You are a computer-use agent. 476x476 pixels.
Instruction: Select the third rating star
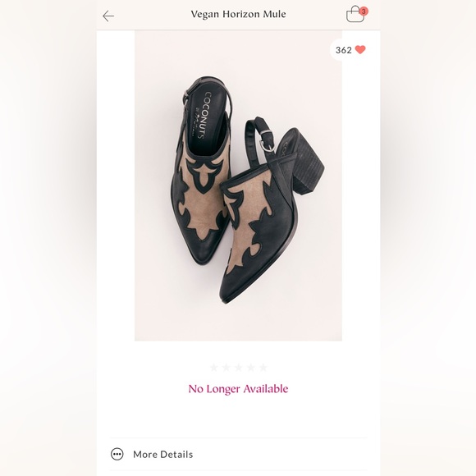[x=238, y=368]
